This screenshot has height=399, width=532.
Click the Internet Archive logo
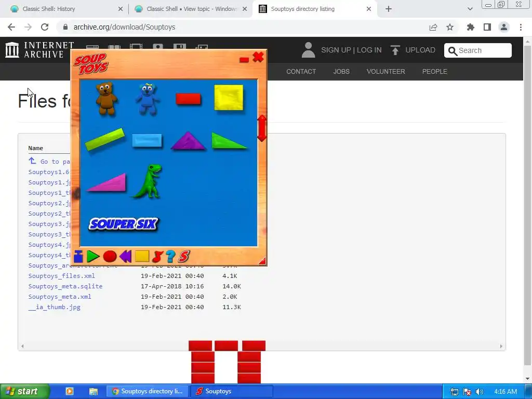39,50
